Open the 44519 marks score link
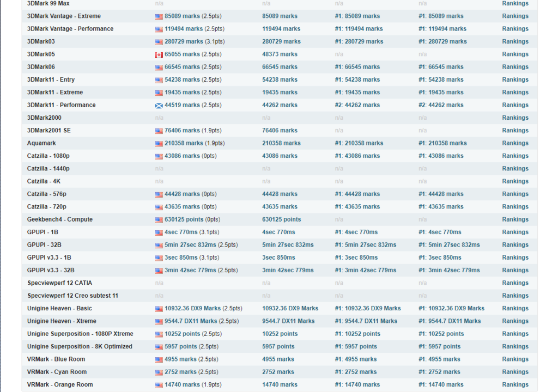552x392 pixels. (x=182, y=105)
